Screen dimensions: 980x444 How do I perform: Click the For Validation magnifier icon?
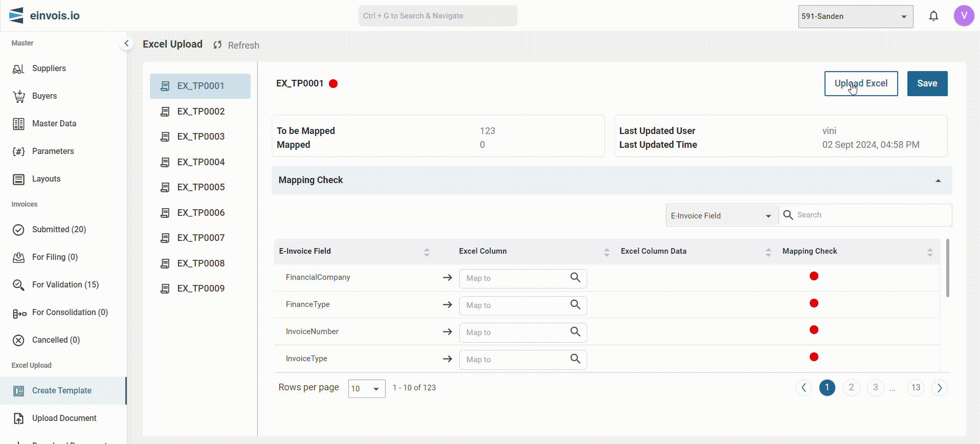[18, 285]
